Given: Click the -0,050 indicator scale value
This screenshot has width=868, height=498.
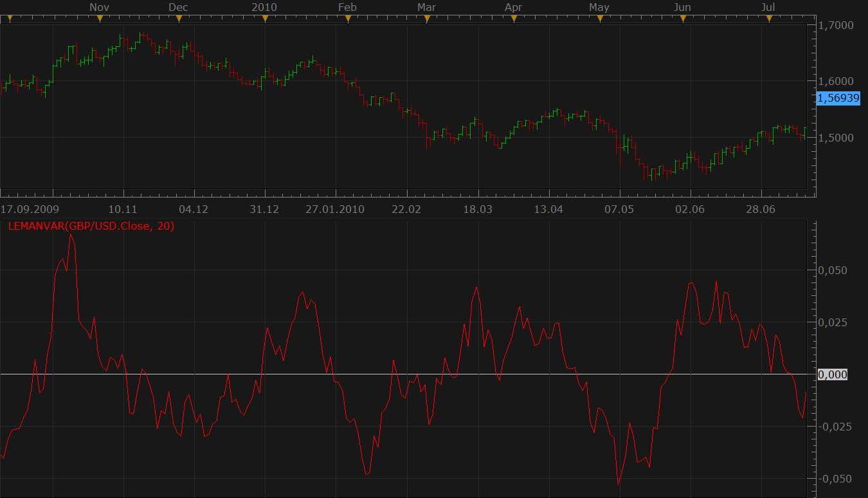Looking at the screenshot, I should pyautogui.click(x=831, y=479).
